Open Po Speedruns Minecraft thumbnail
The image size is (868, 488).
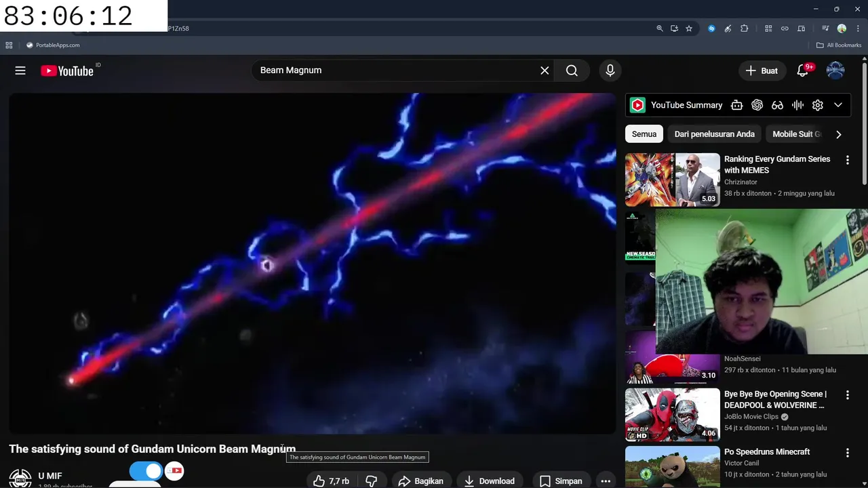tap(673, 467)
